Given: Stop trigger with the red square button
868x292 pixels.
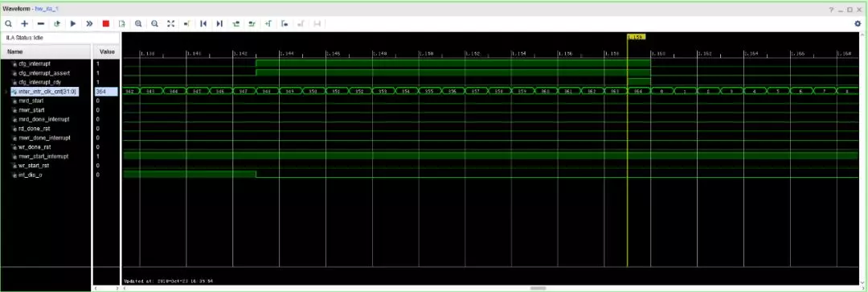Looking at the screenshot, I should click(x=106, y=24).
